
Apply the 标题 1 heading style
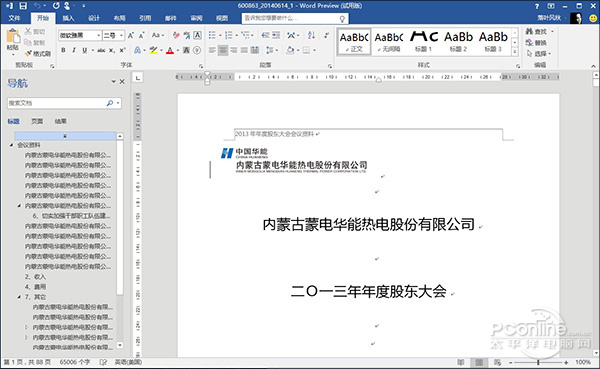[x=423, y=41]
